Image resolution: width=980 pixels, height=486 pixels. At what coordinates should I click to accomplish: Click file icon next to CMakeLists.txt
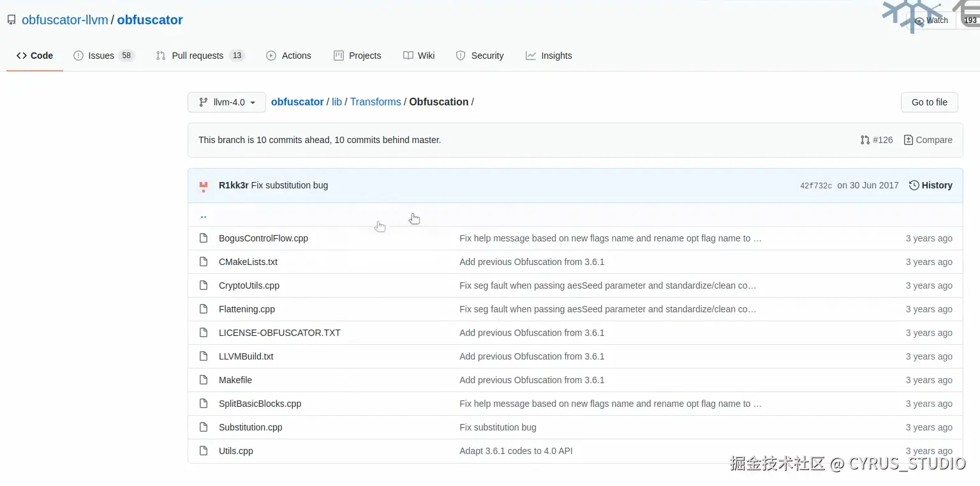(204, 262)
